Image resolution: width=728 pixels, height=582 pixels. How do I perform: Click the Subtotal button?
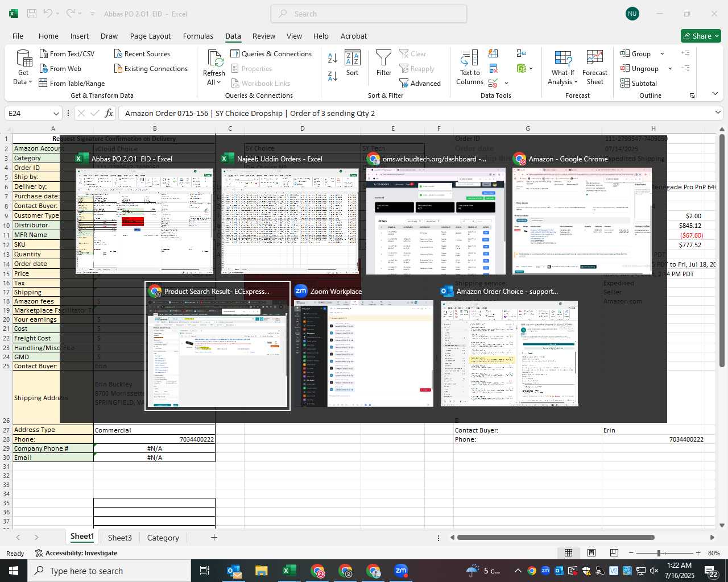[639, 83]
